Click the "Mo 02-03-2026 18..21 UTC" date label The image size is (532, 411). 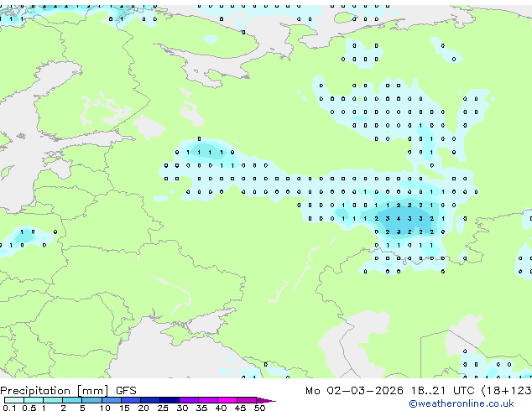point(390,391)
